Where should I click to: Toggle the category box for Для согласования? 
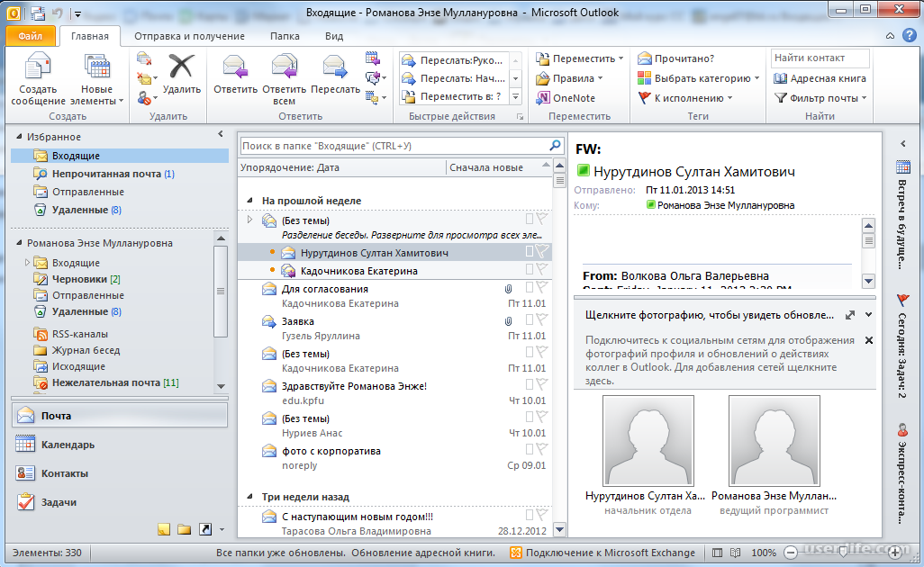point(530,287)
